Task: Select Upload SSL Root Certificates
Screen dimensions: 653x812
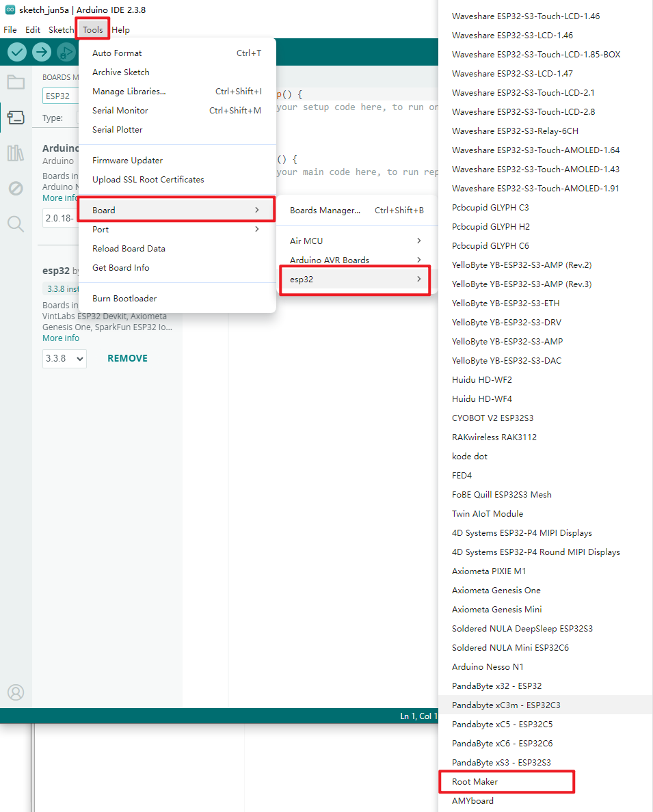Action: 176,179
